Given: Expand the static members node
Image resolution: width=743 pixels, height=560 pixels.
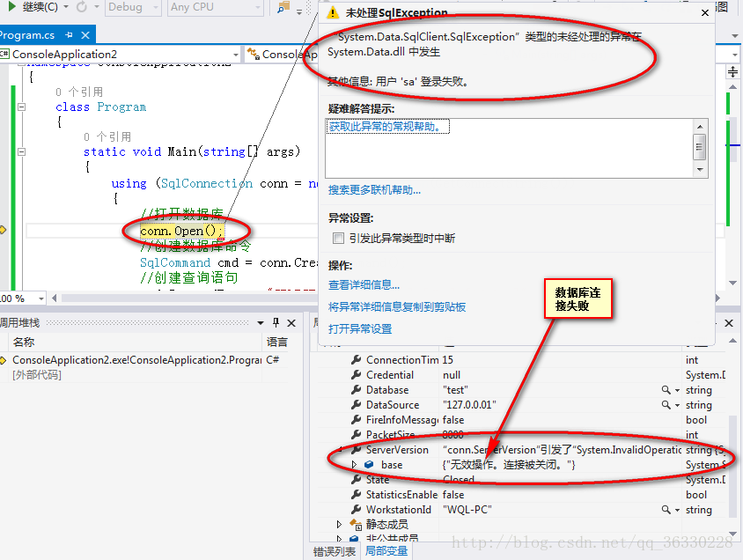Looking at the screenshot, I should click(339, 525).
